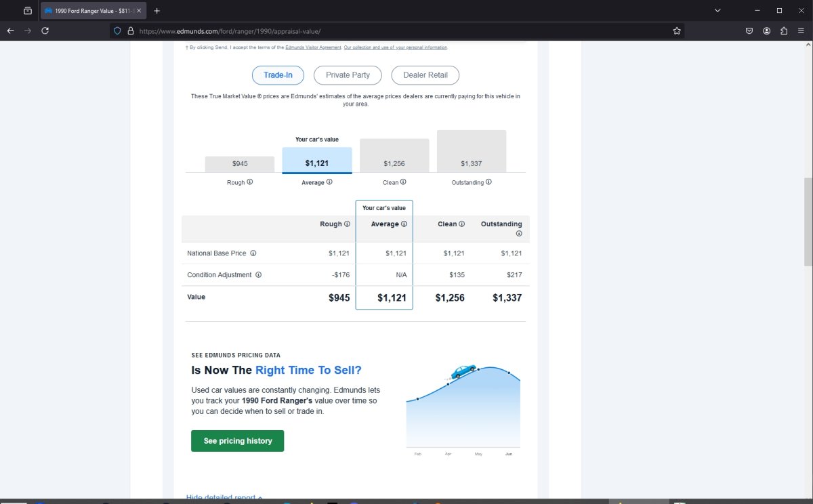This screenshot has height=504, width=813.
Task: Show Outstanding condition info below bar chart
Action: pyautogui.click(x=488, y=182)
